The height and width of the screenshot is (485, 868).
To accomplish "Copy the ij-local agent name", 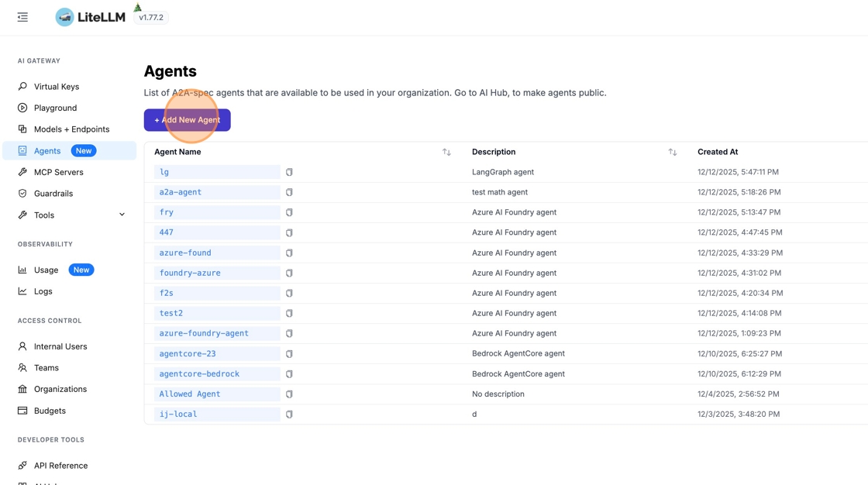I will point(289,414).
